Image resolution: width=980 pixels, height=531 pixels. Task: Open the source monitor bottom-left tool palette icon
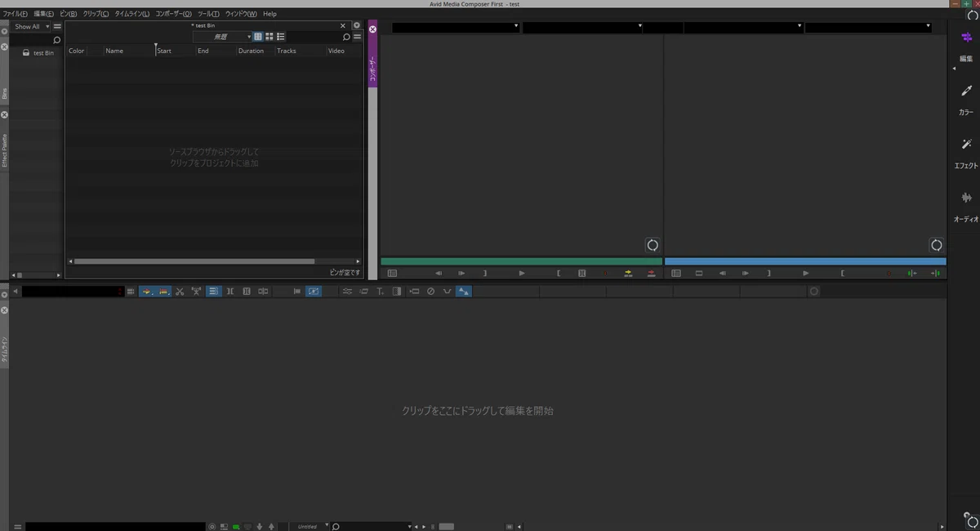point(392,274)
